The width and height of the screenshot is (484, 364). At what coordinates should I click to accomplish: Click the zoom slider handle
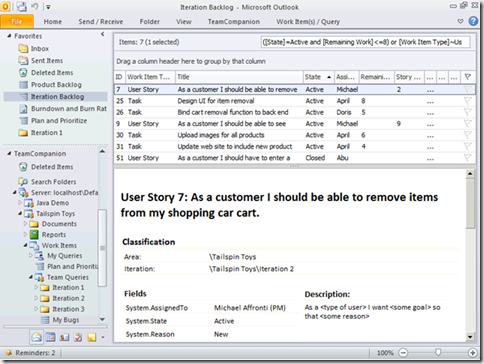pos(438,352)
